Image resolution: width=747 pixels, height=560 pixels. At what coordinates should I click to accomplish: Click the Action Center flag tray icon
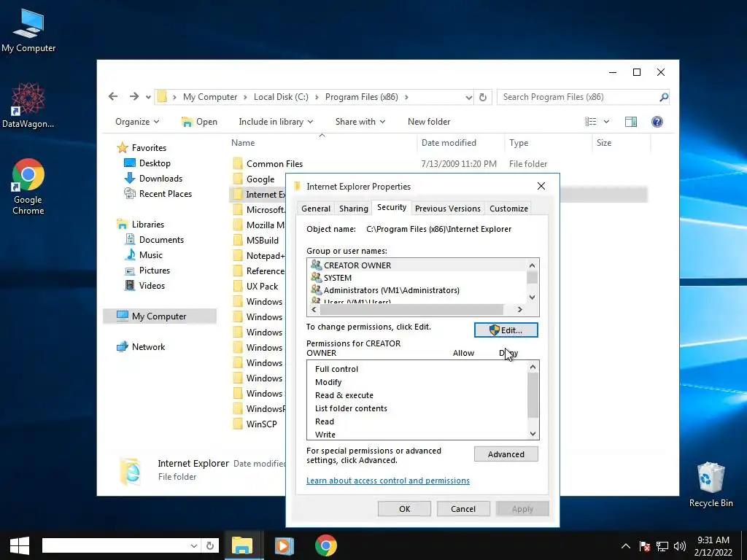[x=645, y=546]
